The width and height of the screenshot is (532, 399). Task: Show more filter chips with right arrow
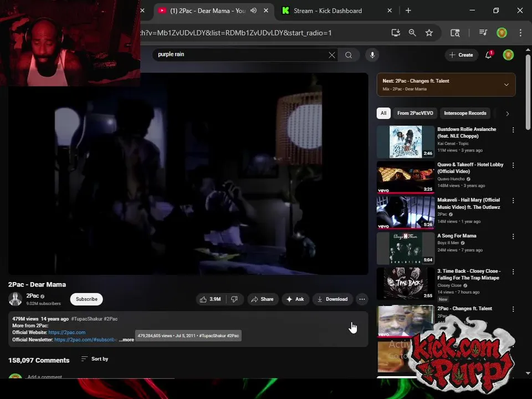pyautogui.click(x=507, y=114)
